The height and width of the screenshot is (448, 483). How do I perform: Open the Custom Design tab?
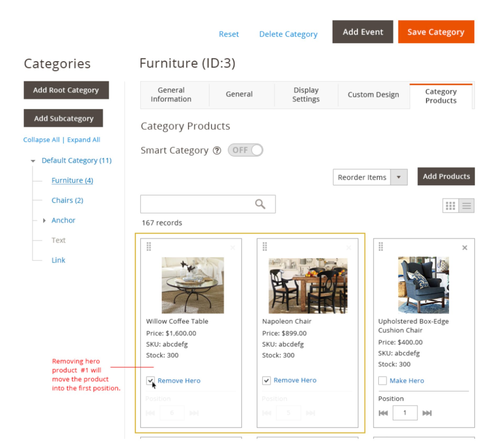coord(373,95)
